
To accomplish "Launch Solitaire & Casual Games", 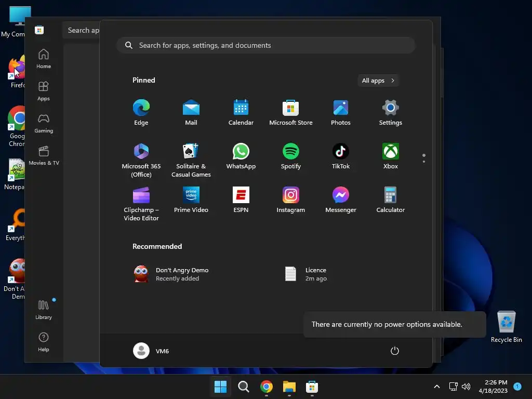I will (x=191, y=160).
